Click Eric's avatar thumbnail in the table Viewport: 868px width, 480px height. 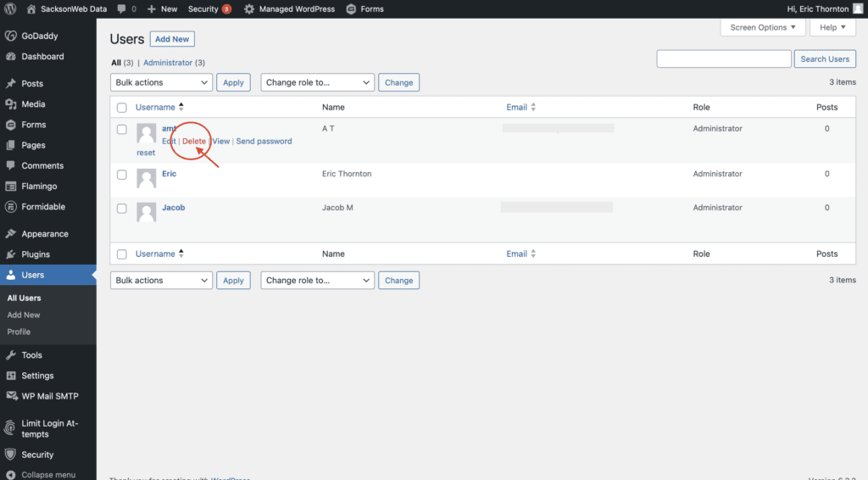[146, 178]
